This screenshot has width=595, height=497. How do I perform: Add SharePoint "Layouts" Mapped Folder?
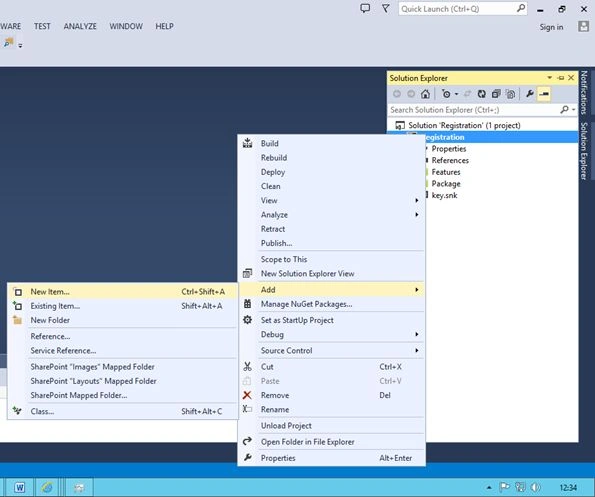pyautogui.click(x=123, y=381)
